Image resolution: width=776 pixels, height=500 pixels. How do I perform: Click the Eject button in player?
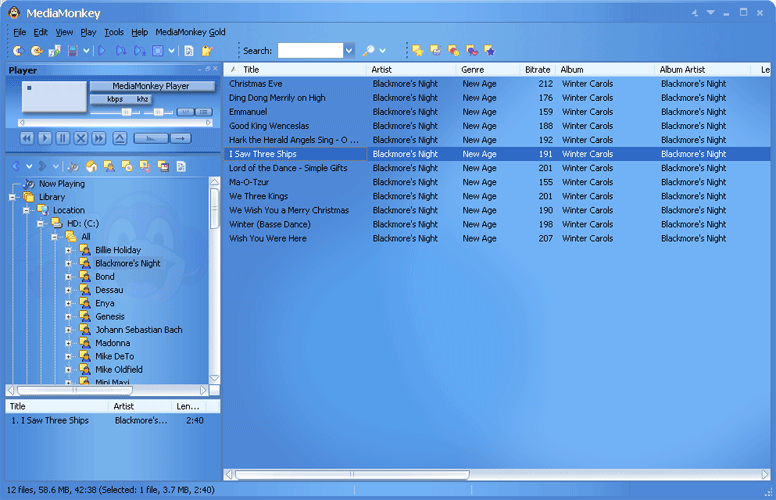[120, 138]
